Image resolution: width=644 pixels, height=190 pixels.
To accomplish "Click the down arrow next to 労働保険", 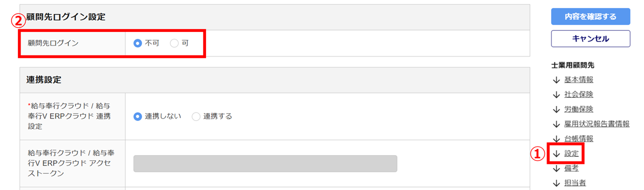I will tap(556, 109).
